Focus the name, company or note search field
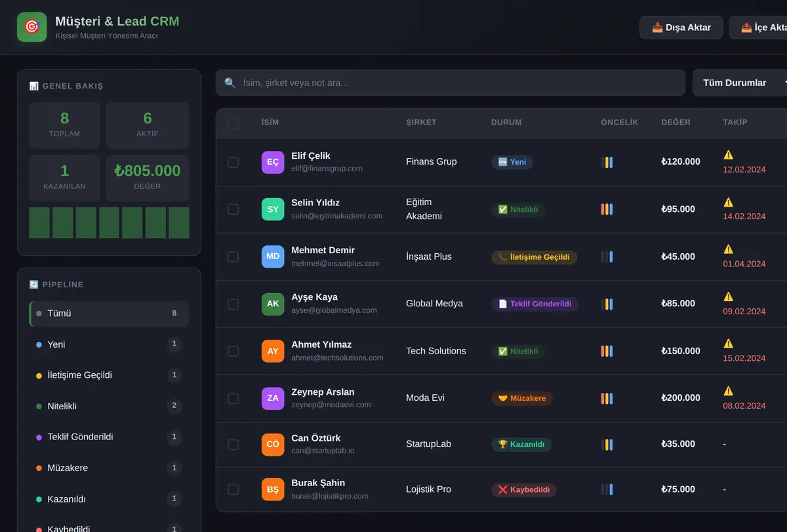787x532 pixels. pyautogui.click(x=451, y=83)
